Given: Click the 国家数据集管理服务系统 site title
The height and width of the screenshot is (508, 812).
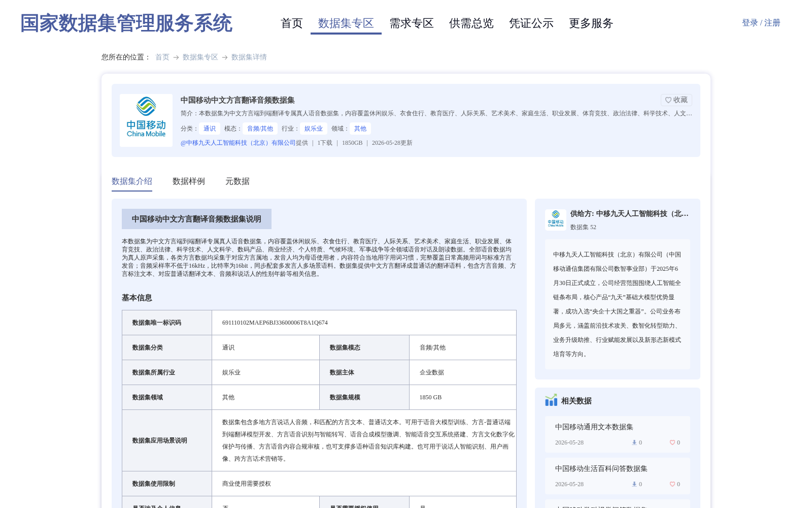Looking at the screenshot, I should pyautogui.click(x=126, y=23).
